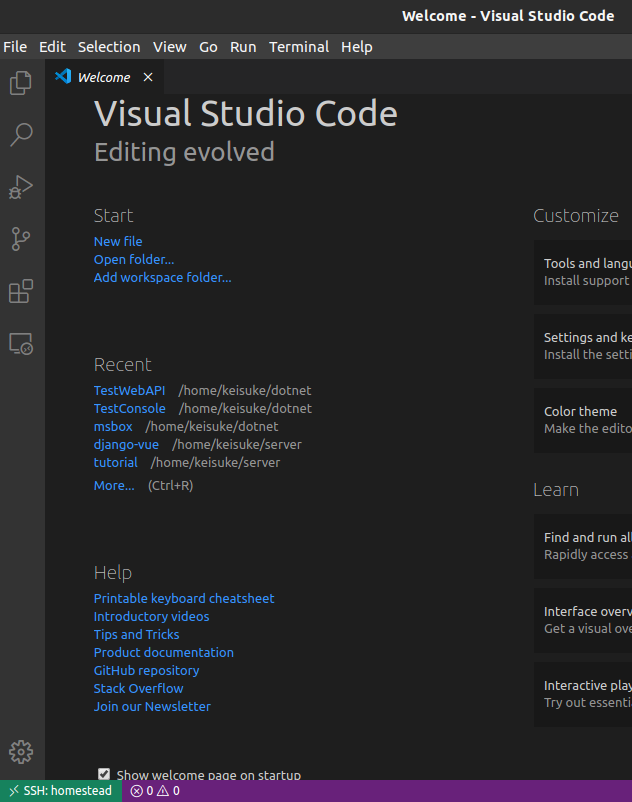This screenshot has width=632, height=802.
Task: Click Join our Newsletter link
Action: [x=152, y=706]
